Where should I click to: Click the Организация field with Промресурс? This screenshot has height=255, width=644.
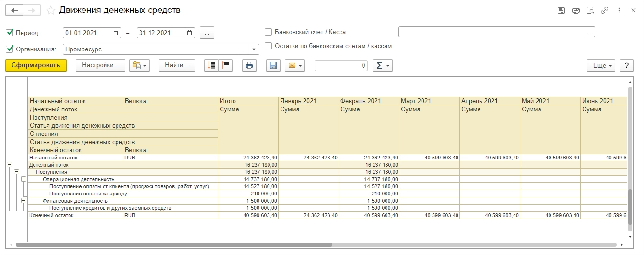tap(151, 49)
